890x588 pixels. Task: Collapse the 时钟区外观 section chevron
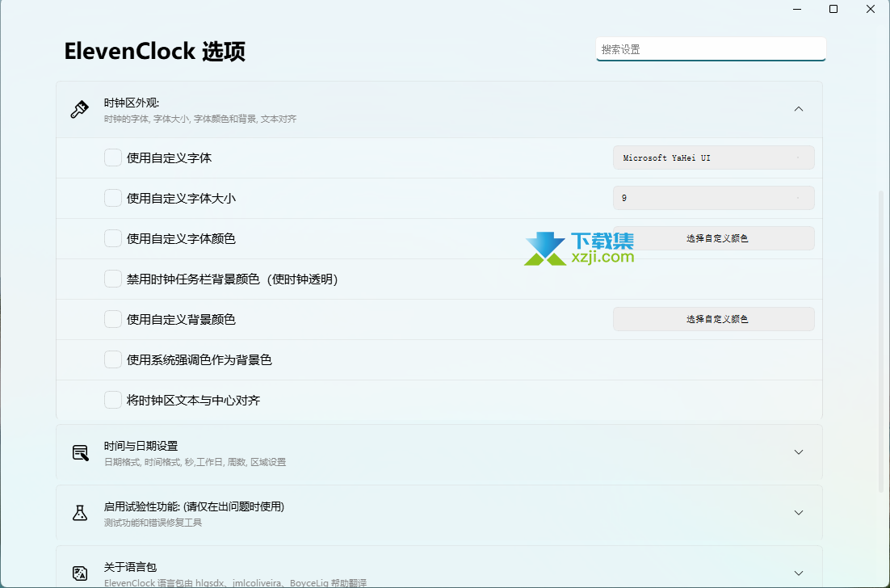point(799,109)
